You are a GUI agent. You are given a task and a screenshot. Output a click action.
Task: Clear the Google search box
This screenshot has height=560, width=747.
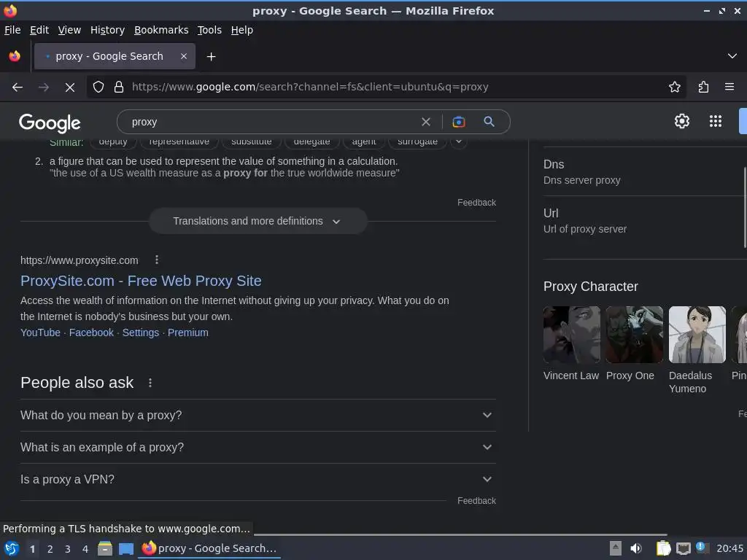pos(426,122)
